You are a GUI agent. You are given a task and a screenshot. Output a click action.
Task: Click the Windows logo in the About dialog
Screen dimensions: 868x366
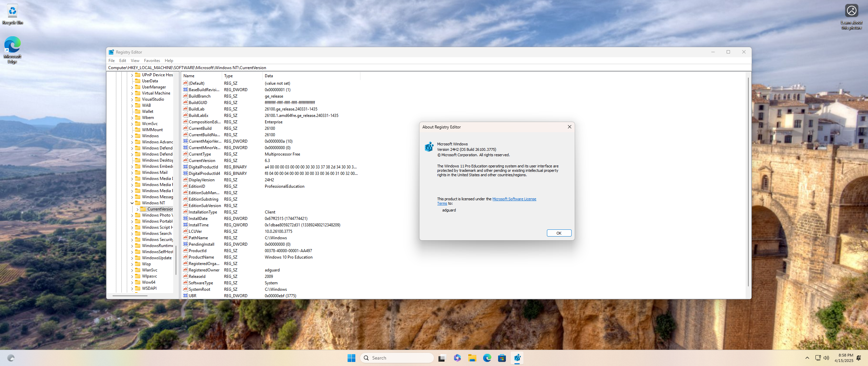pyautogui.click(x=429, y=147)
